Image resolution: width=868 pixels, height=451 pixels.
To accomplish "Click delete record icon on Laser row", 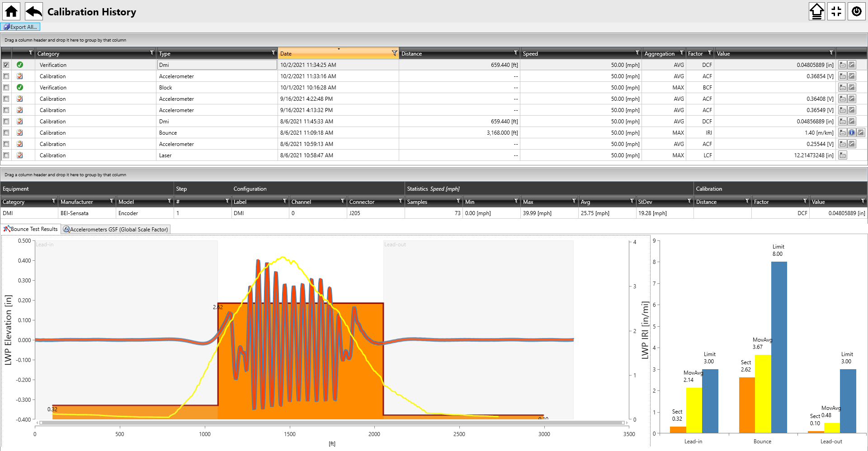I will [x=843, y=155].
